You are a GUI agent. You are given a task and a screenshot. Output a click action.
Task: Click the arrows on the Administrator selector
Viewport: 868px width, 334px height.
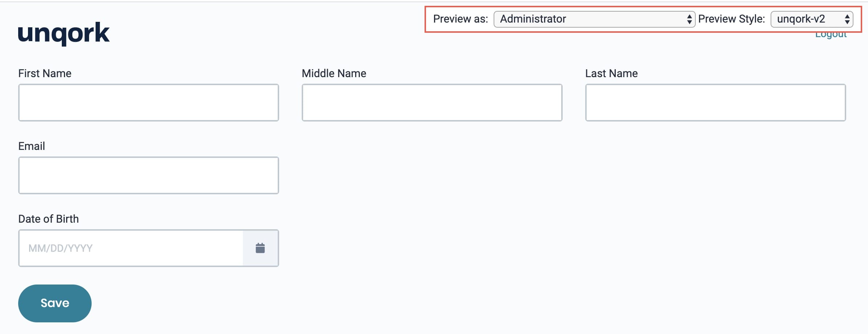(689, 19)
